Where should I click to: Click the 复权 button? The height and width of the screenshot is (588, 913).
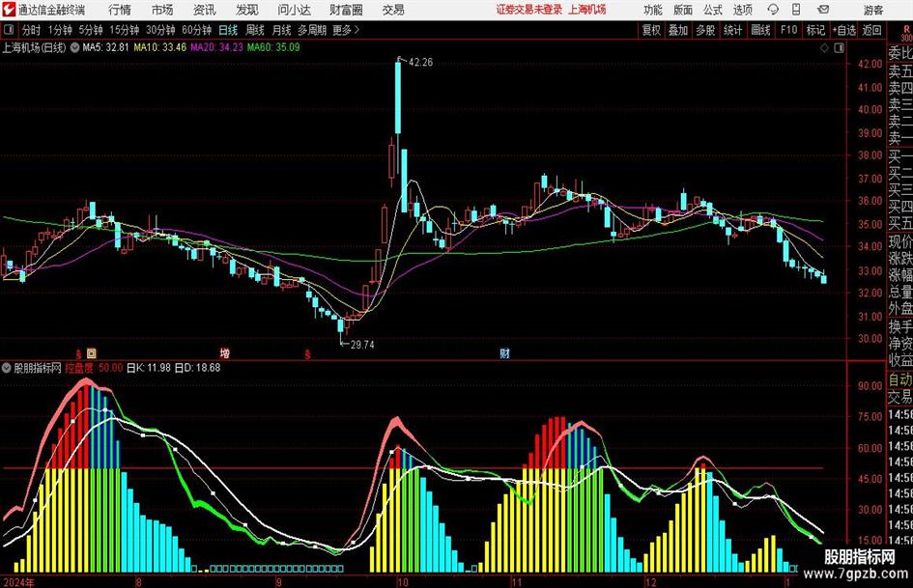coord(651,30)
